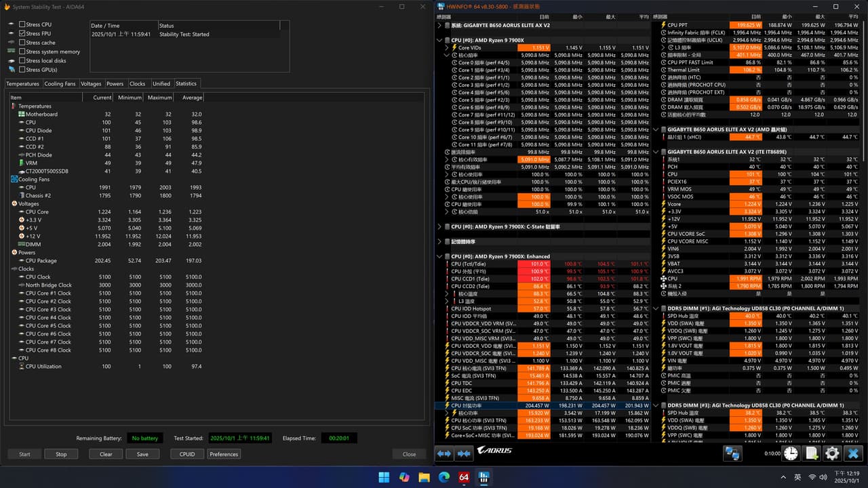Enable the Stress CPU checkbox

[22, 24]
